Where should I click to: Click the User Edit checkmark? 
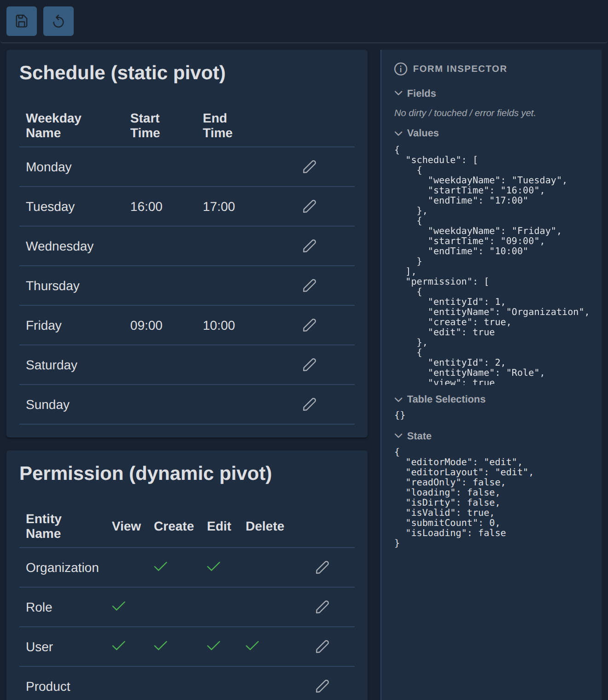pyautogui.click(x=214, y=646)
